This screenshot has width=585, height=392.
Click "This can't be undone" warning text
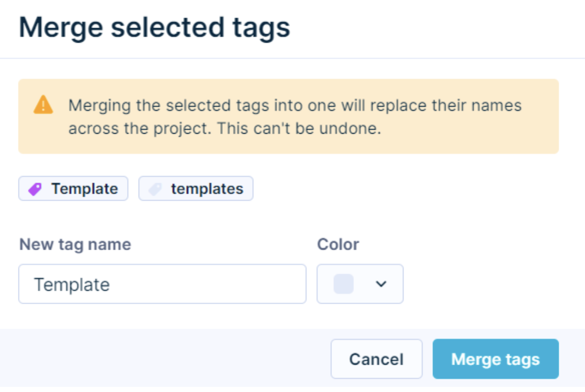[x=299, y=129]
